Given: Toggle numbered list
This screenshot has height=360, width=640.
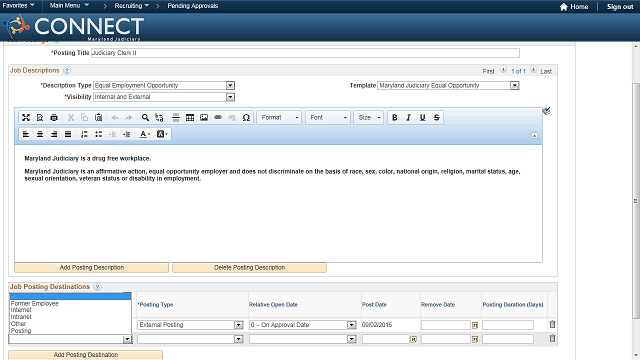Looking at the screenshot, I should pyautogui.click(x=84, y=134).
